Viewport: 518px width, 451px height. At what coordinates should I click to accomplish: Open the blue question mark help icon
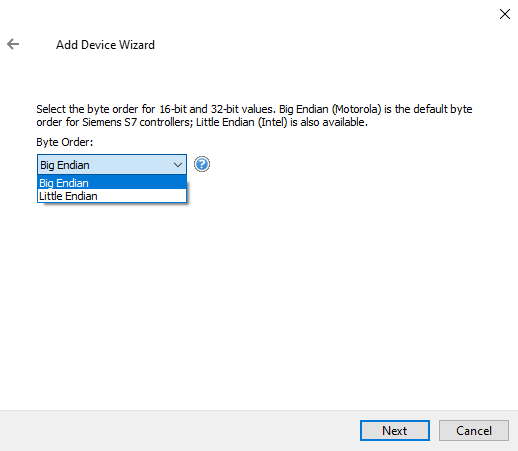[x=202, y=164]
